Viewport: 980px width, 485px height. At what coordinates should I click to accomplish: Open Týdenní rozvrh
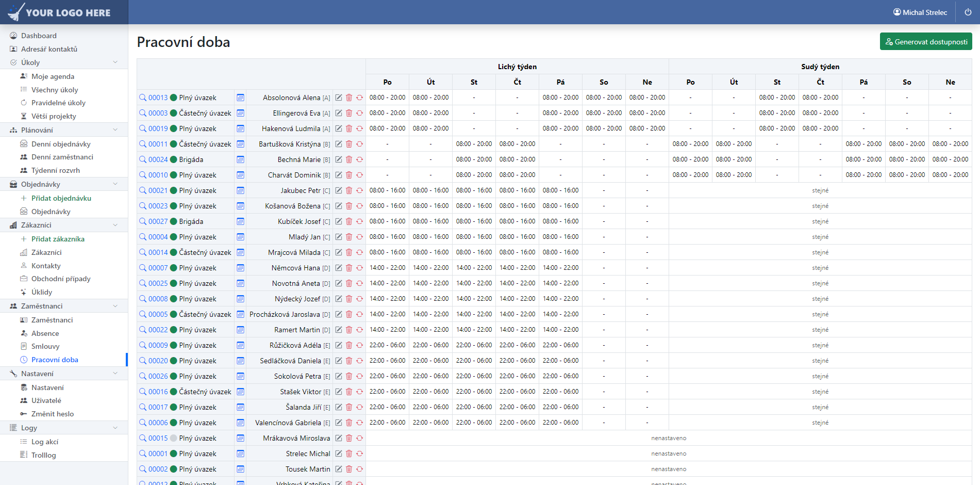click(56, 170)
